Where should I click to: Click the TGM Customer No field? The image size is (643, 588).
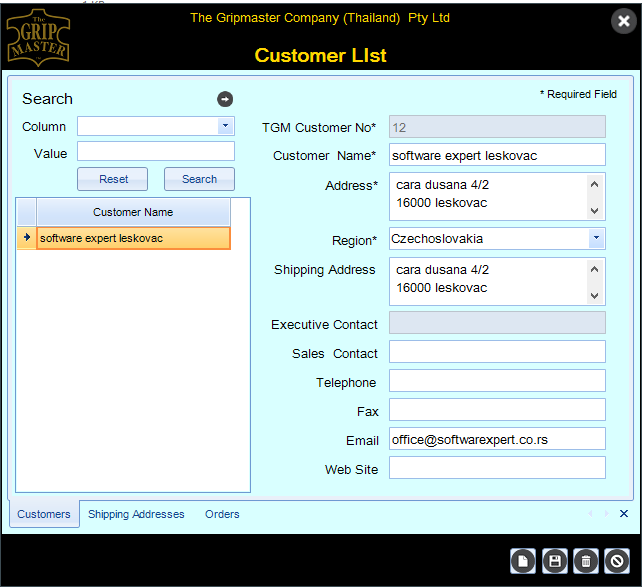click(x=497, y=127)
